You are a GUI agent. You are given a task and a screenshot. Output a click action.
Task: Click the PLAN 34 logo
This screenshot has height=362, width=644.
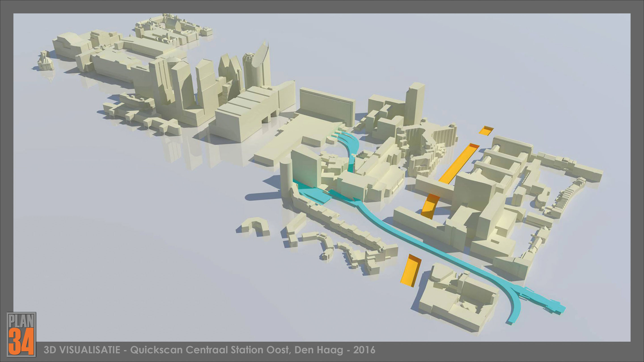point(21,334)
